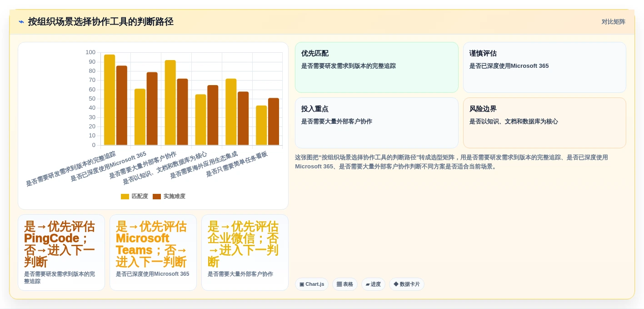Click the yellow 匹配度 bar for 外部客户协作
The width and height of the screenshot is (644, 309).
170,103
